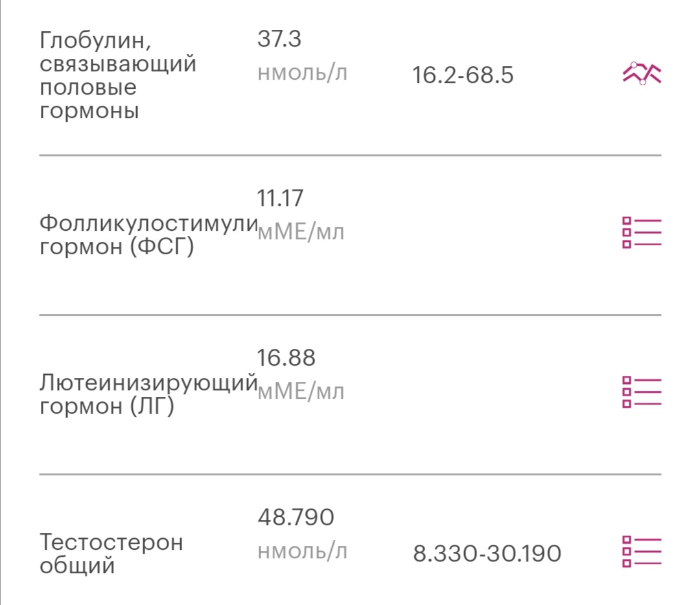Open trend chart icon for Глобулин row

pos(641,75)
